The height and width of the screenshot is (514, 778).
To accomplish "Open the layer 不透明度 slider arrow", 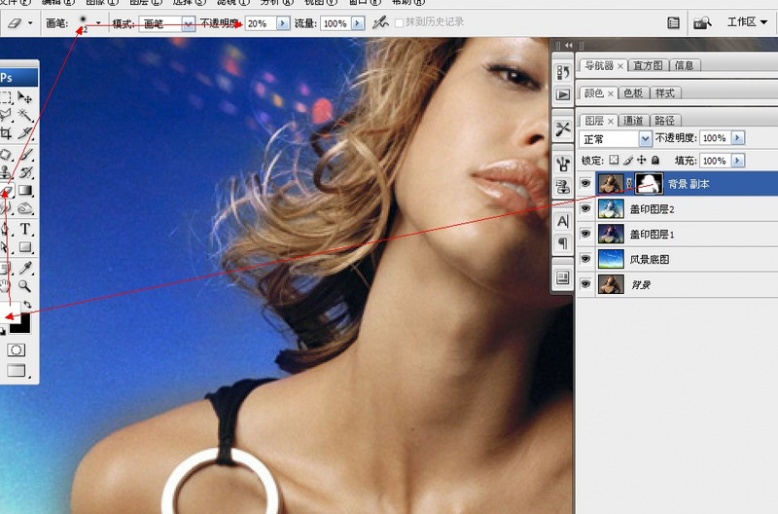I will 738,138.
